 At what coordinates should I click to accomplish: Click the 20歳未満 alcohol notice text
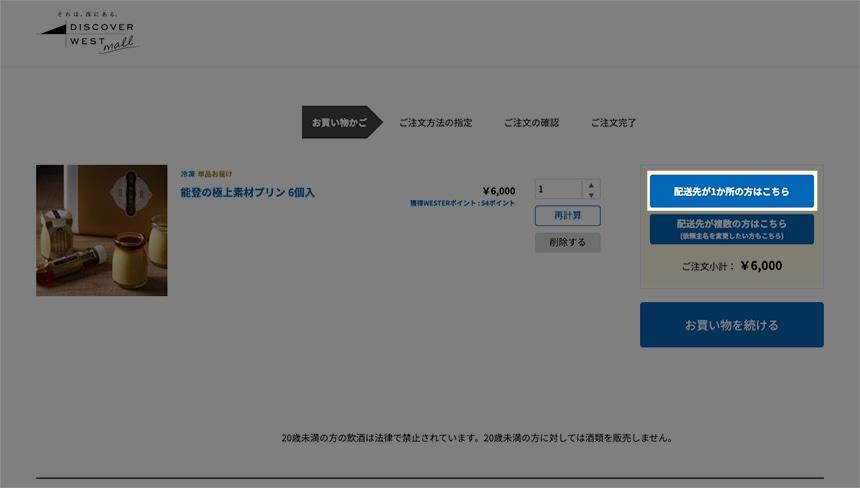[477, 438]
